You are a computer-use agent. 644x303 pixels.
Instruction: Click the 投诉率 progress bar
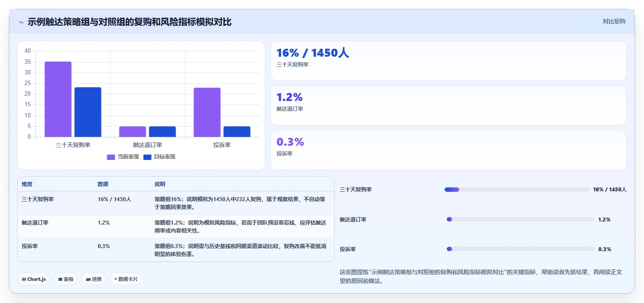click(x=521, y=249)
